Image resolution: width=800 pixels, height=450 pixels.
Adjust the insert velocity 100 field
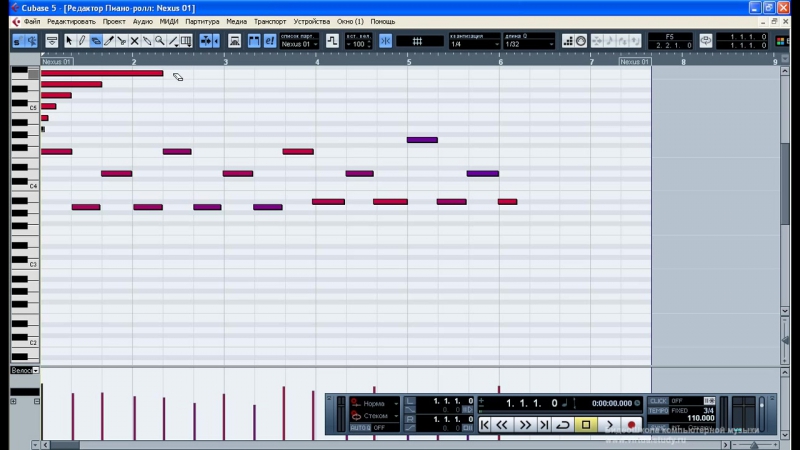(x=359, y=44)
